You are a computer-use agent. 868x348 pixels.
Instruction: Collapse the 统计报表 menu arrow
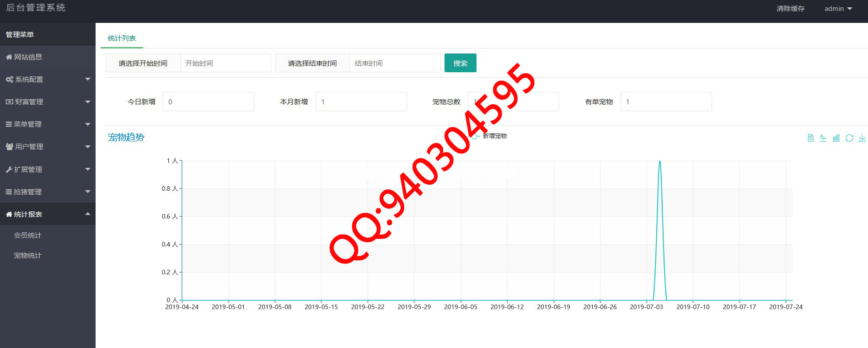pos(88,214)
